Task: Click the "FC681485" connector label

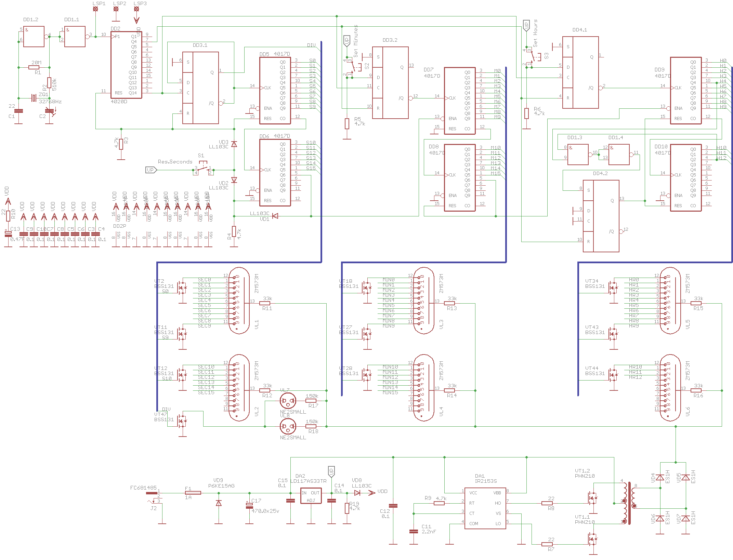Action: coord(143,488)
